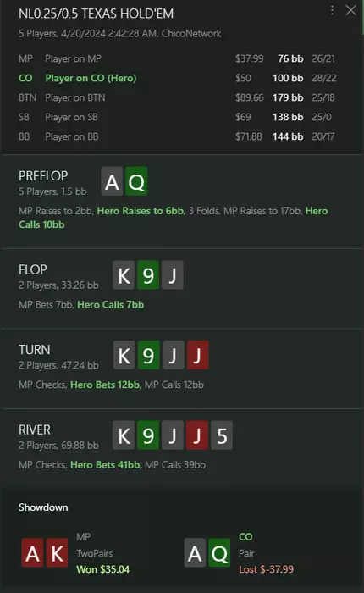Select the flop K card
Viewport: 364px width, 593px height.
(x=124, y=275)
